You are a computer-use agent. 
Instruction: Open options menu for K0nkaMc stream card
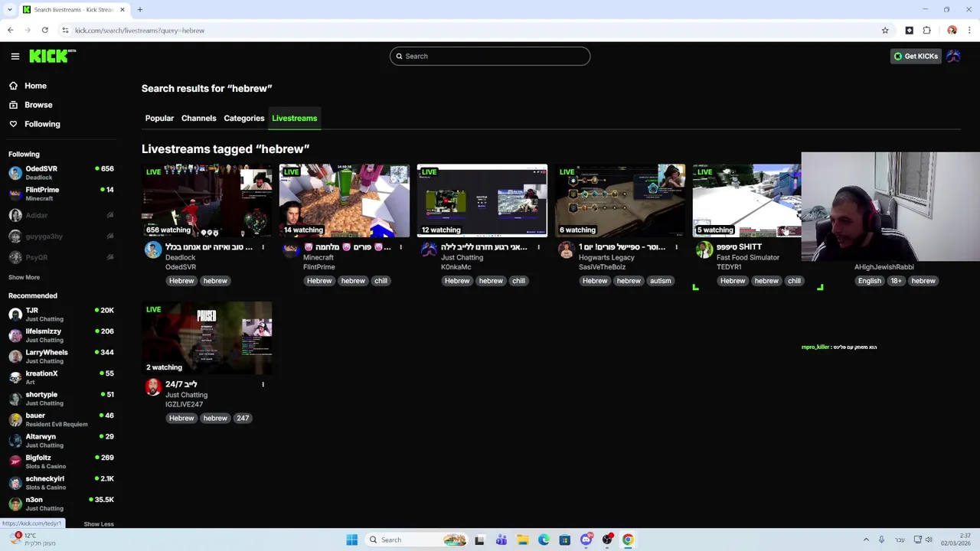tap(538, 247)
